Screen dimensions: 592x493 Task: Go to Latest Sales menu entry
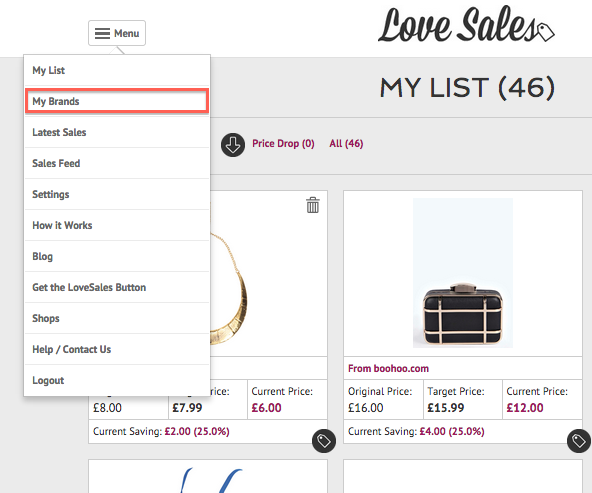117,132
